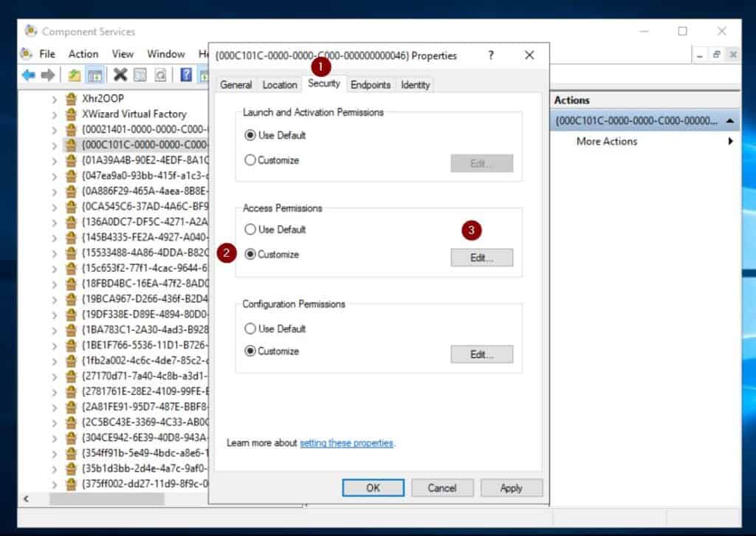Expand the XWizard Virtual Factory node
Image resolution: width=756 pixels, height=536 pixels.
click(55, 114)
